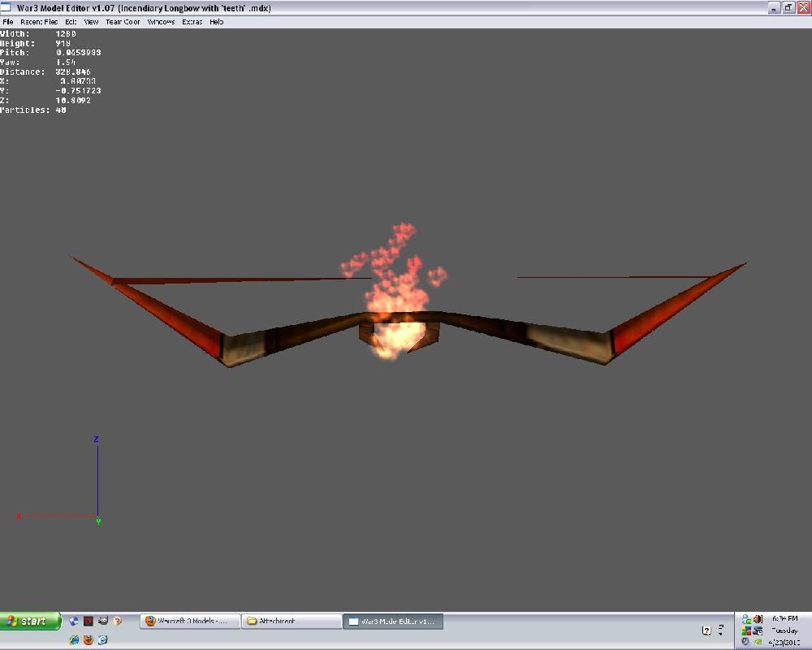
Task: Click the help question mark taskbar icon
Action: tap(706, 630)
